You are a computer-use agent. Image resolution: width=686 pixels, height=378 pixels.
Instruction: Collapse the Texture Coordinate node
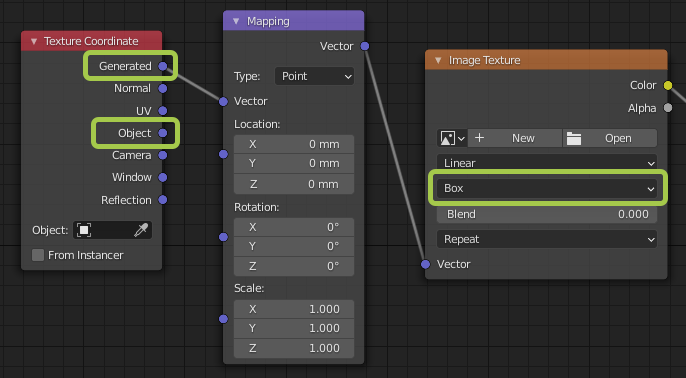pos(34,42)
